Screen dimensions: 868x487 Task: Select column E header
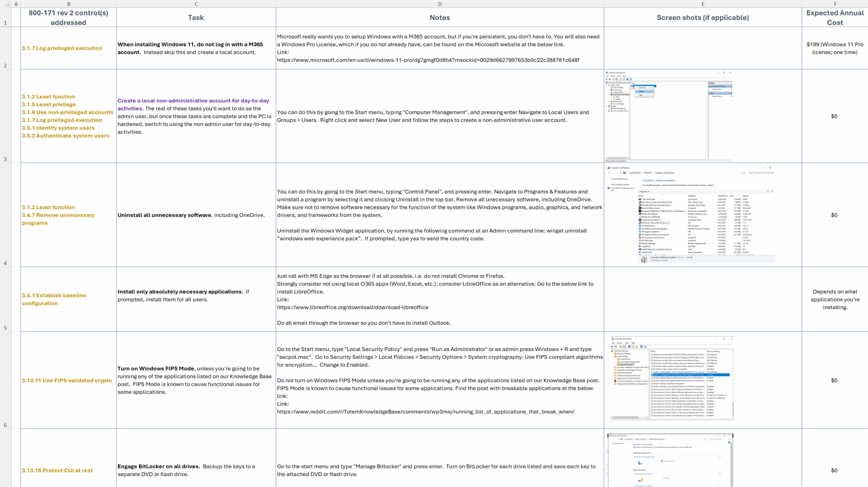pos(702,4)
